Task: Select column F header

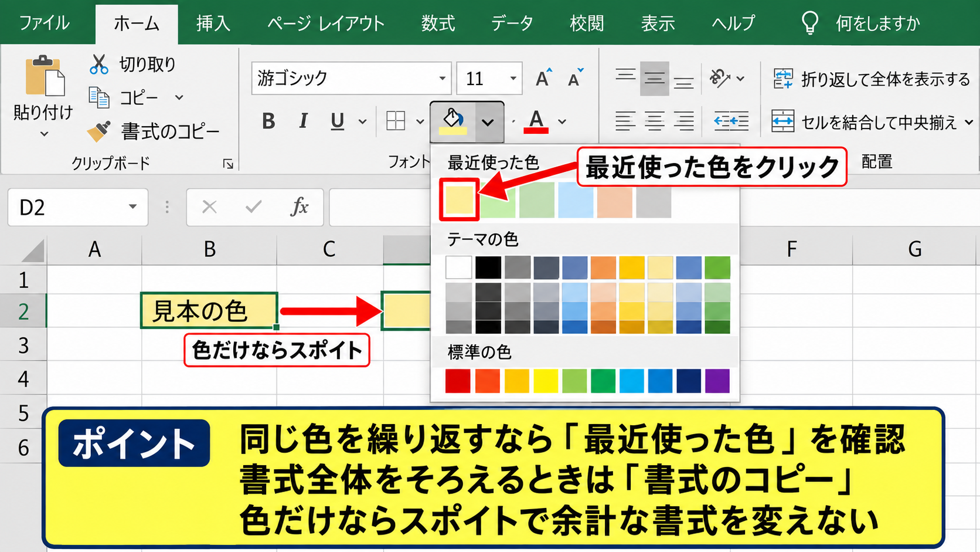Action: pos(792,249)
